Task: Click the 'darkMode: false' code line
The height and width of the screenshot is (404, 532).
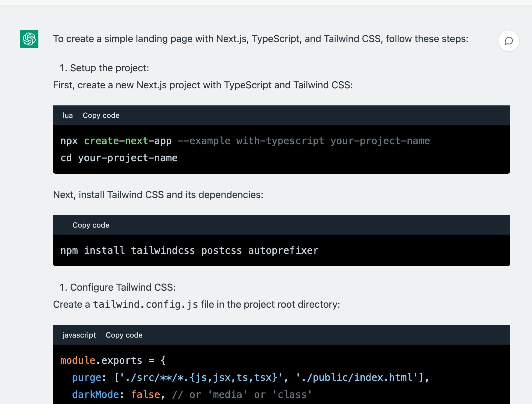Action: (192, 395)
